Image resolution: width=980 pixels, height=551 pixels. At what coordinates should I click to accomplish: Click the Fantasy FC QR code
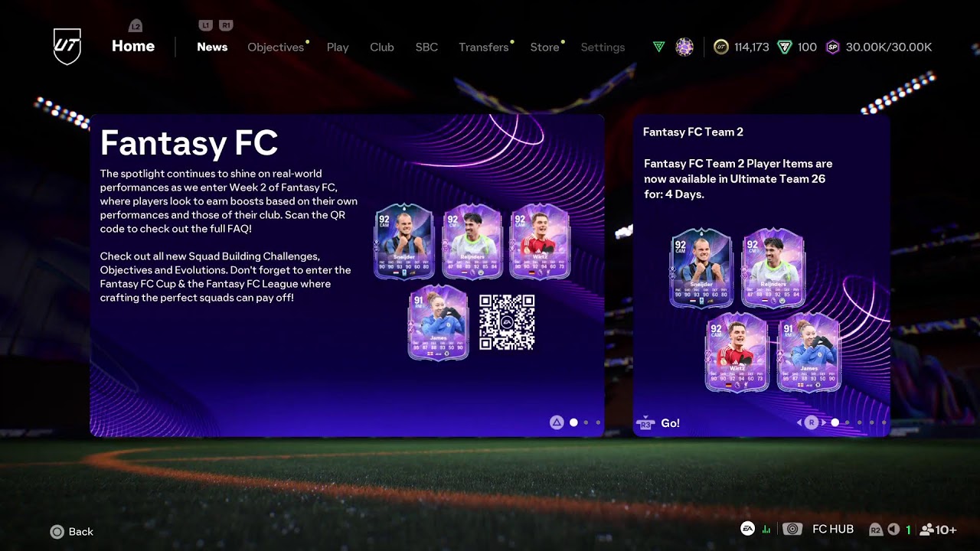pyautogui.click(x=507, y=322)
